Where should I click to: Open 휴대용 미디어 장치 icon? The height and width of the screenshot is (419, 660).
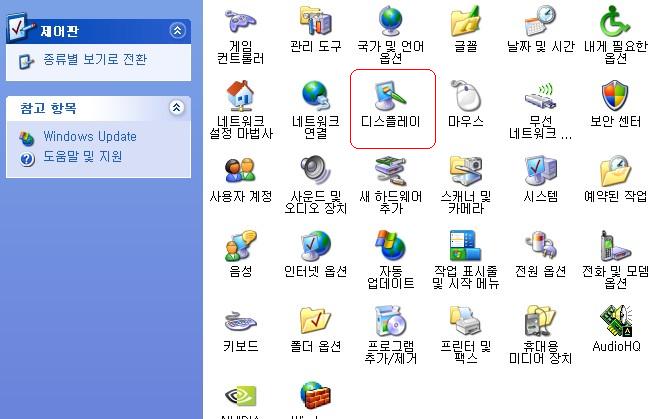click(540, 320)
